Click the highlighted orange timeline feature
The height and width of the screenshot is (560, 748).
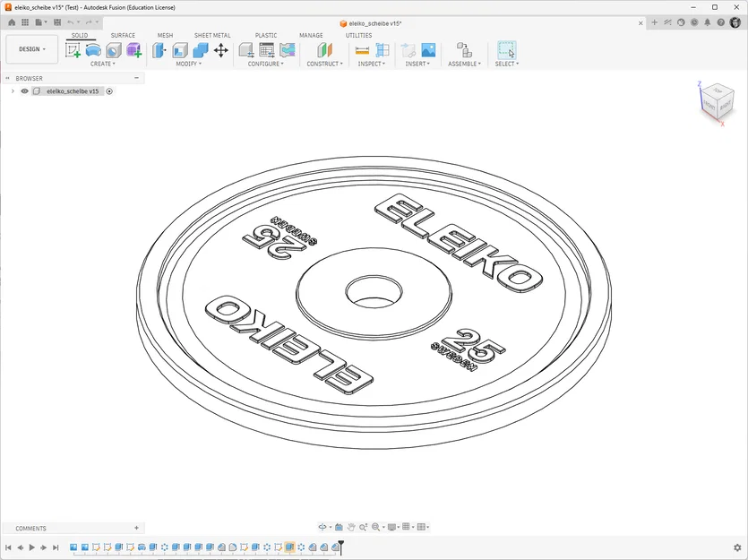pyautogui.click(x=289, y=547)
